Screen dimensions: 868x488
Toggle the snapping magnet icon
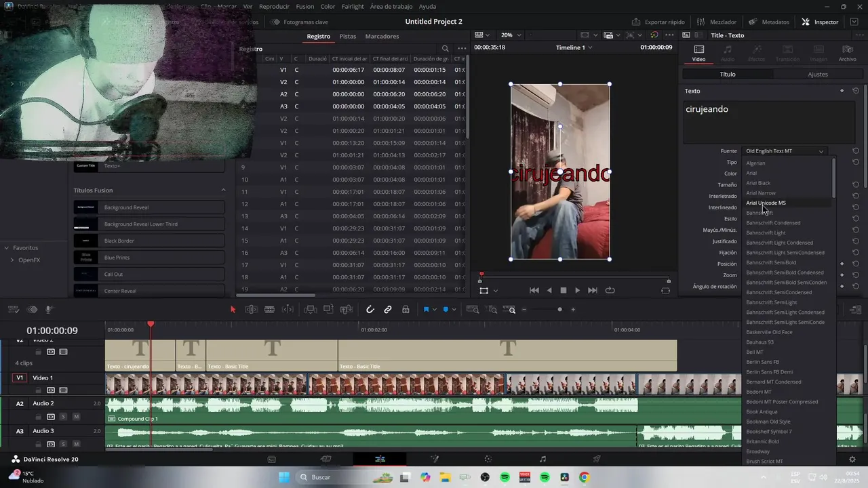pos(370,310)
